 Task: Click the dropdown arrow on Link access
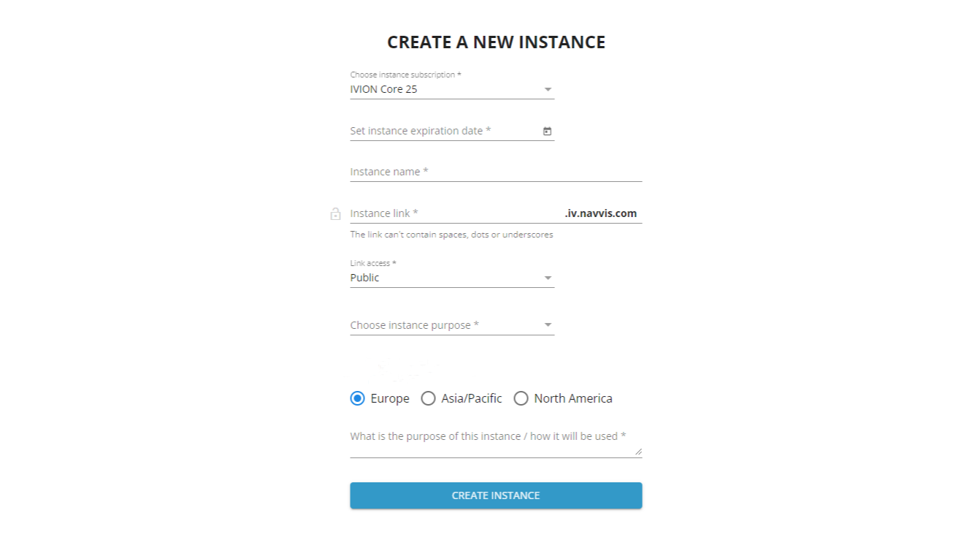[x=548, y=278]
